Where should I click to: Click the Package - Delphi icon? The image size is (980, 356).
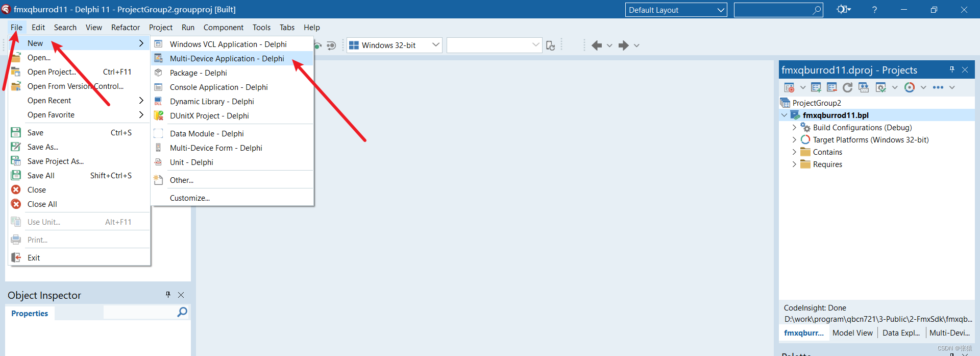pyautogui.click(x=158, y=73)
